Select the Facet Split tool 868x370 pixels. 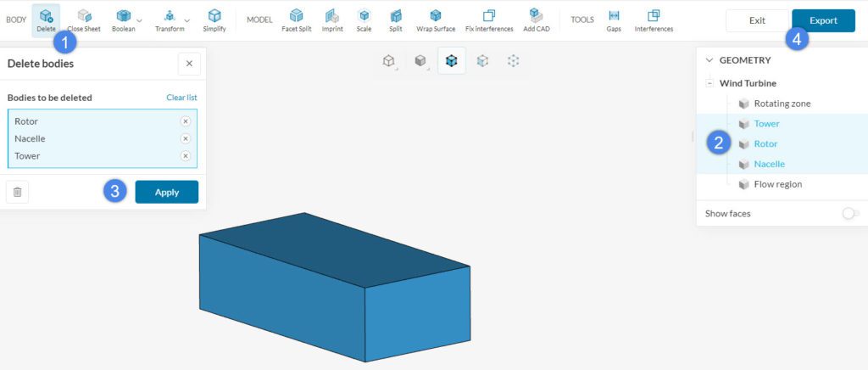(297, 20)
